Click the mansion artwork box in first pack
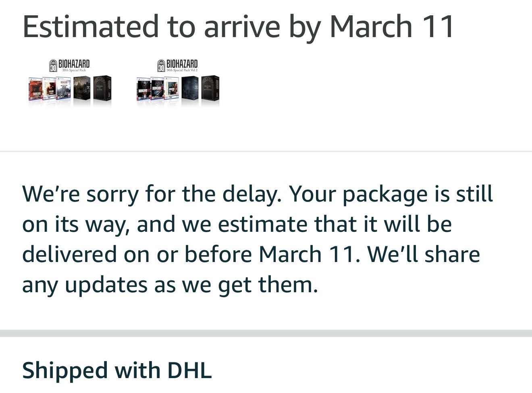This screenshot has height=393, width=532. pos(82,88)
